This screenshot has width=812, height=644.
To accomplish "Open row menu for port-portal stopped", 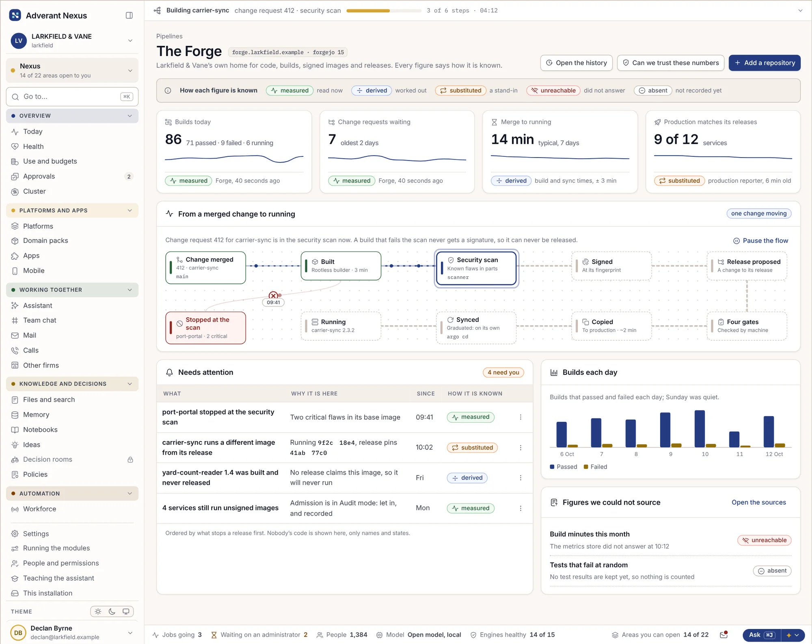I will click(x=520, y=417).
